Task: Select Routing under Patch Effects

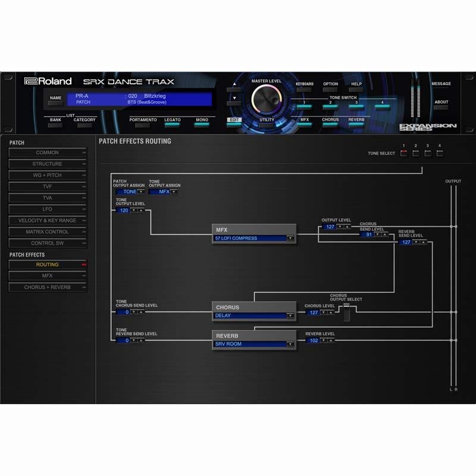Action: pyautogui.click(x=48, y=264)
